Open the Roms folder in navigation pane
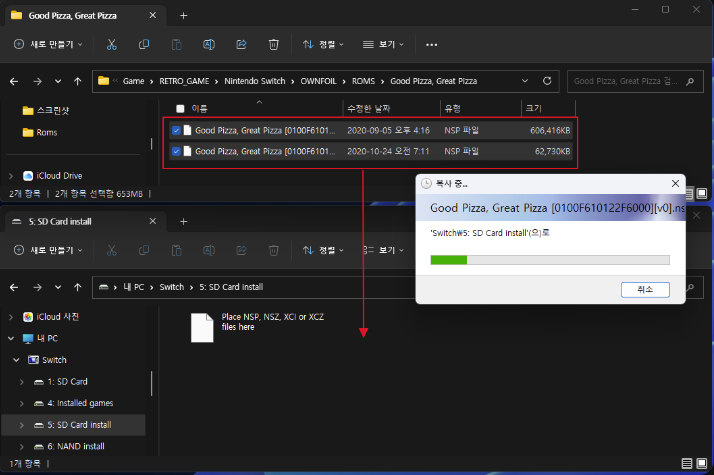 (x=40, y=133)
